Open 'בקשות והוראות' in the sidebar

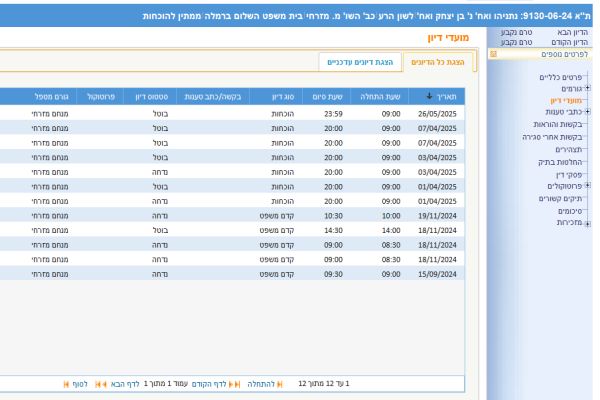pyautogui.click(x=558, y=124)
